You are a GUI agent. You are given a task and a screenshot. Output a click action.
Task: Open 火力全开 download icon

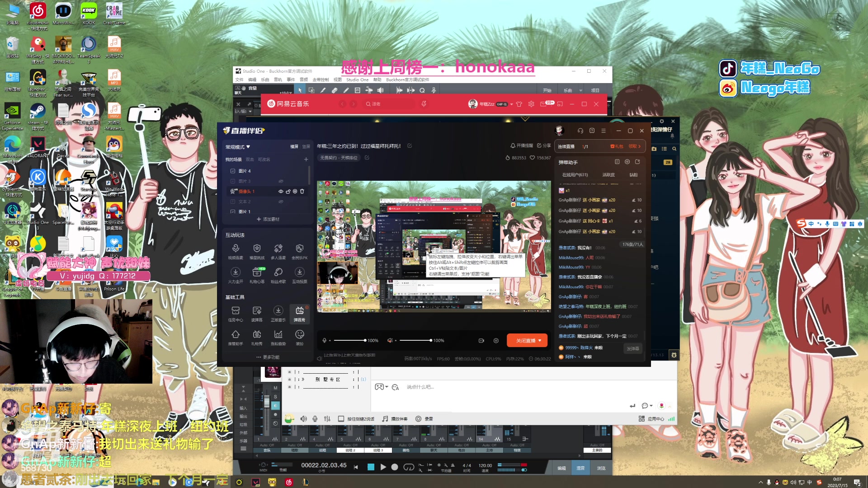tap(236, 275)
